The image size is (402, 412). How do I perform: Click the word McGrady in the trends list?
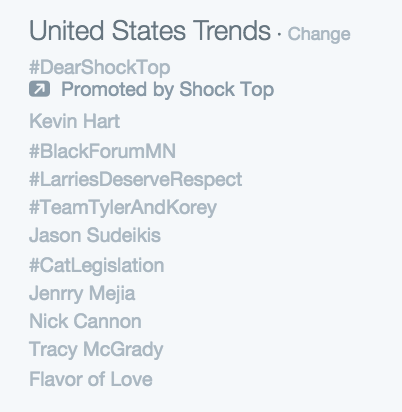(x=123, y=350)
